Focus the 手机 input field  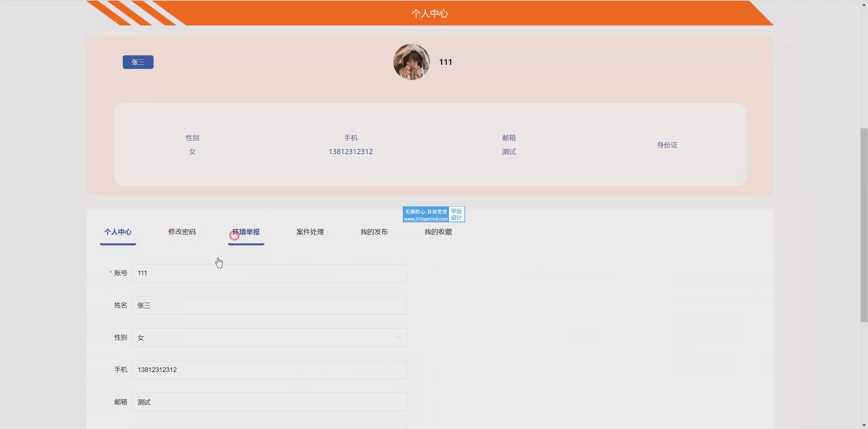point(269,370)
